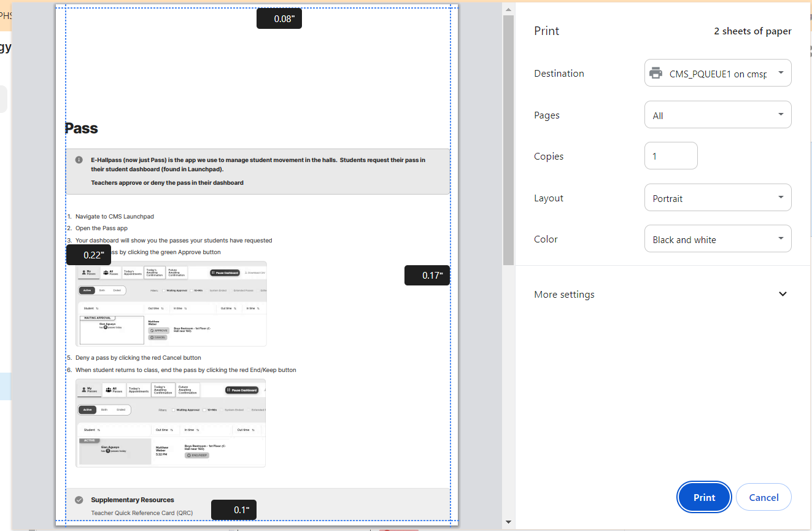Click the info icon in the E-Hallpass note
The width and height of the screenshot is (812, 531).
point(79,160)
